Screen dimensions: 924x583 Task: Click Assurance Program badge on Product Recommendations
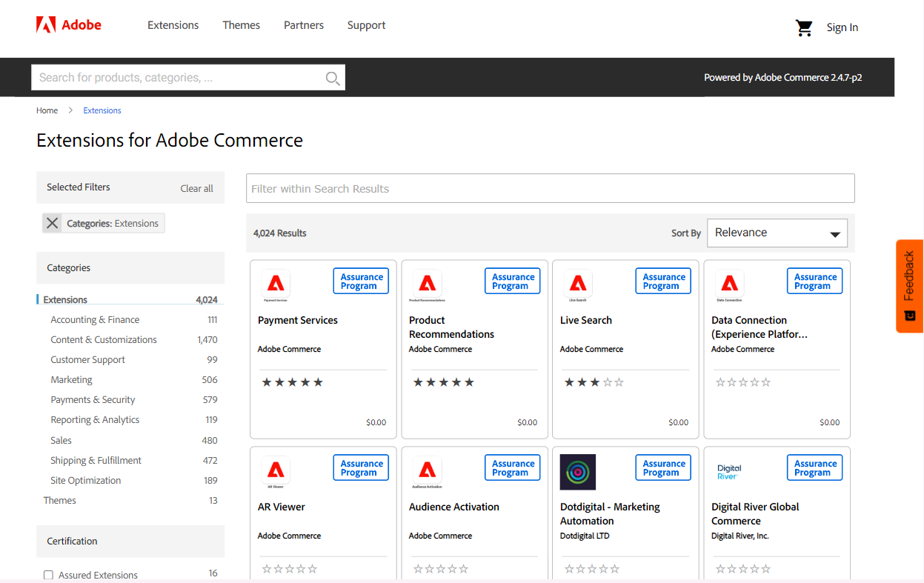coord(513,281)
